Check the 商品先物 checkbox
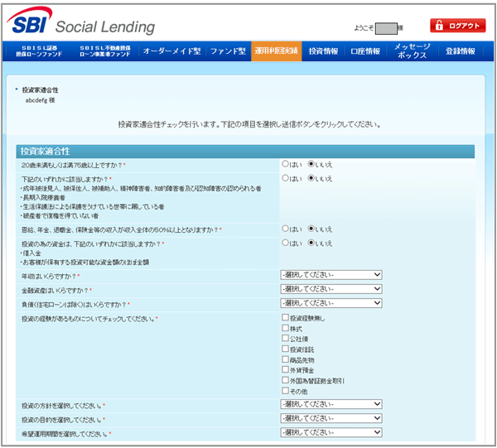Image resolution: width=497 pixels, height=448 pixels. coord(285,359)
